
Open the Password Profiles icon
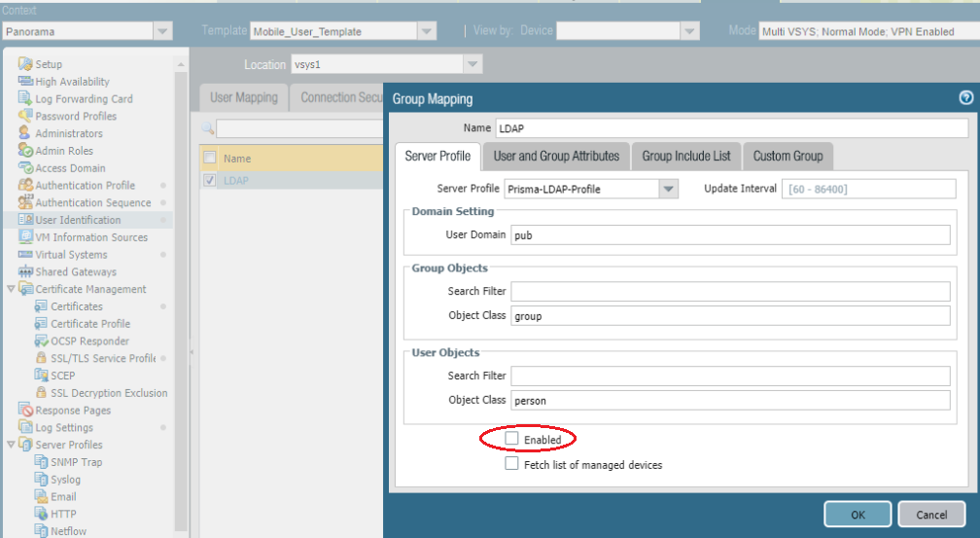pos(26,116)
